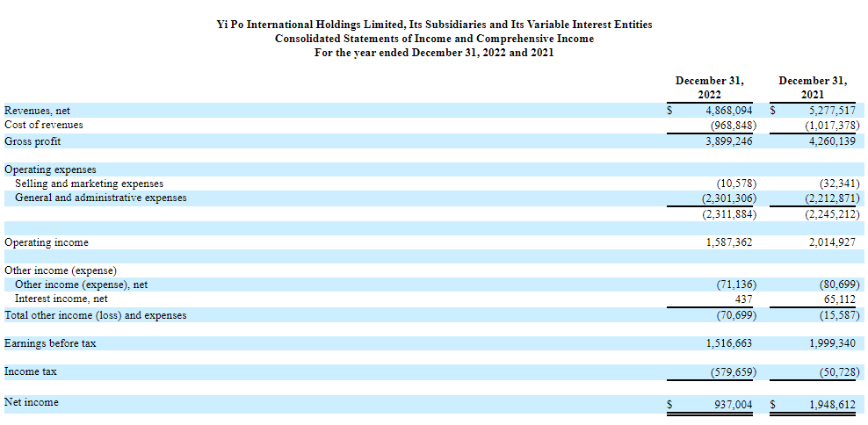Image resolution: width=868 pixels, height=425 pixels.
Task: Click the 'Revenues, net' row label
Action: pos(37,111)
